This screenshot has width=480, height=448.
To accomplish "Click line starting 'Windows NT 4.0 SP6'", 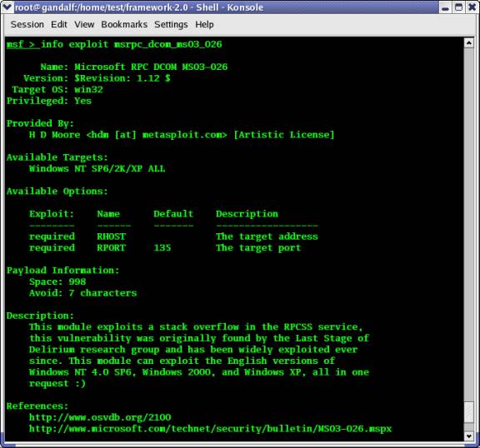I will [x=199, y=372].
